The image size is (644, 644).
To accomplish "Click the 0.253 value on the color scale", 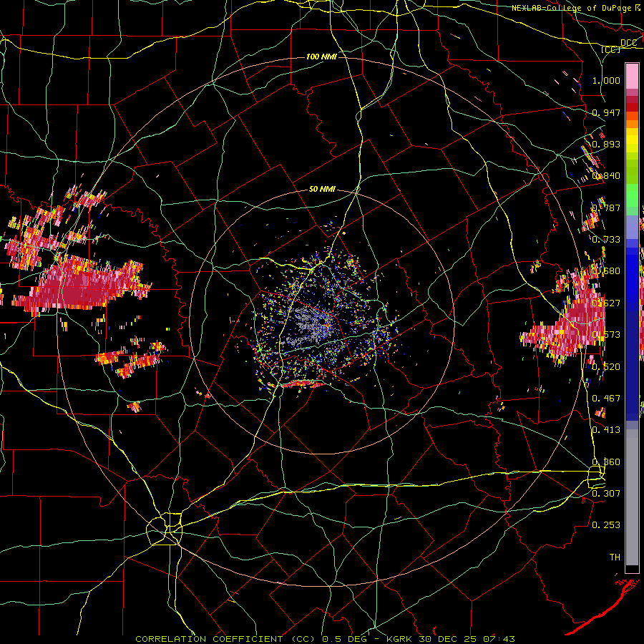I will tap(606, 525).
